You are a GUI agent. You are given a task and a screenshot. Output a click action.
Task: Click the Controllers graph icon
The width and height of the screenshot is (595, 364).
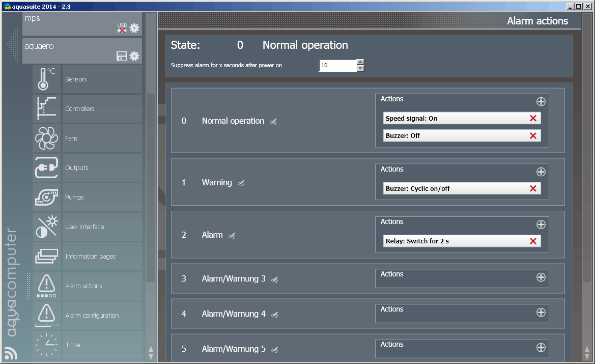(x=47, y=108)
